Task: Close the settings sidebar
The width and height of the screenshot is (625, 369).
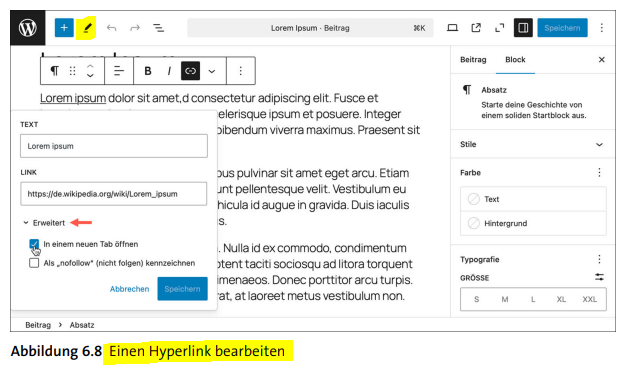Action: click(x=601, y=60)
